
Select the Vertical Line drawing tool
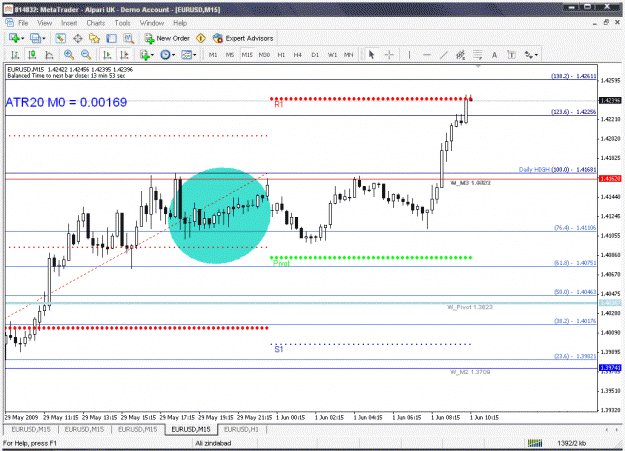[409, 55]
